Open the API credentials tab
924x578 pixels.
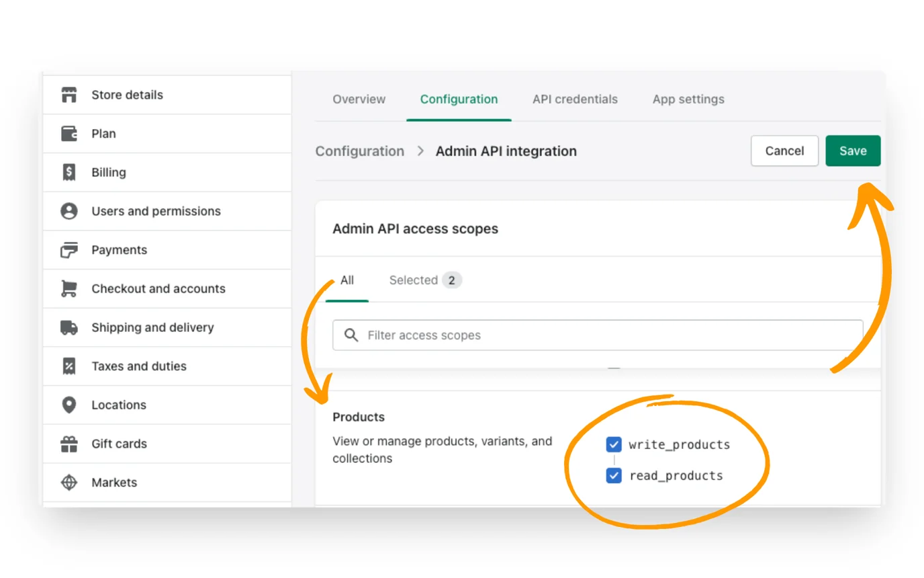[575, 99]
